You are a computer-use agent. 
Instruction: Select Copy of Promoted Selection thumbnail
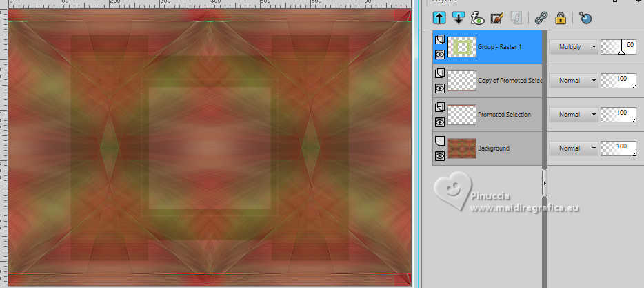coord(462,81)
